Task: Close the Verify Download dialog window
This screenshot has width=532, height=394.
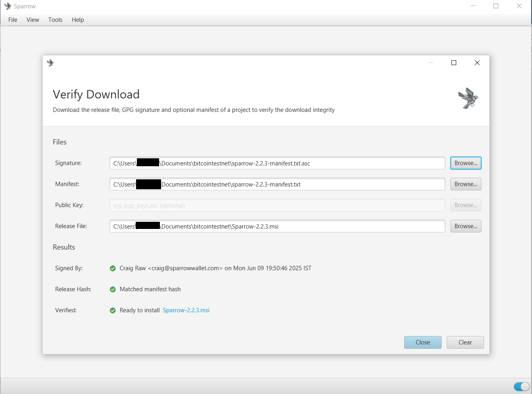Action: 477,63
